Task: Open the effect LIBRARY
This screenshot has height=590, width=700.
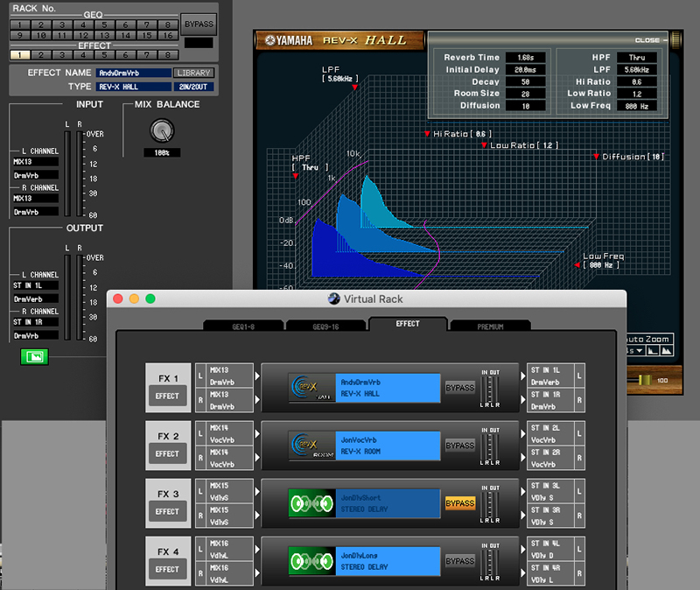Action: point(193,73)
